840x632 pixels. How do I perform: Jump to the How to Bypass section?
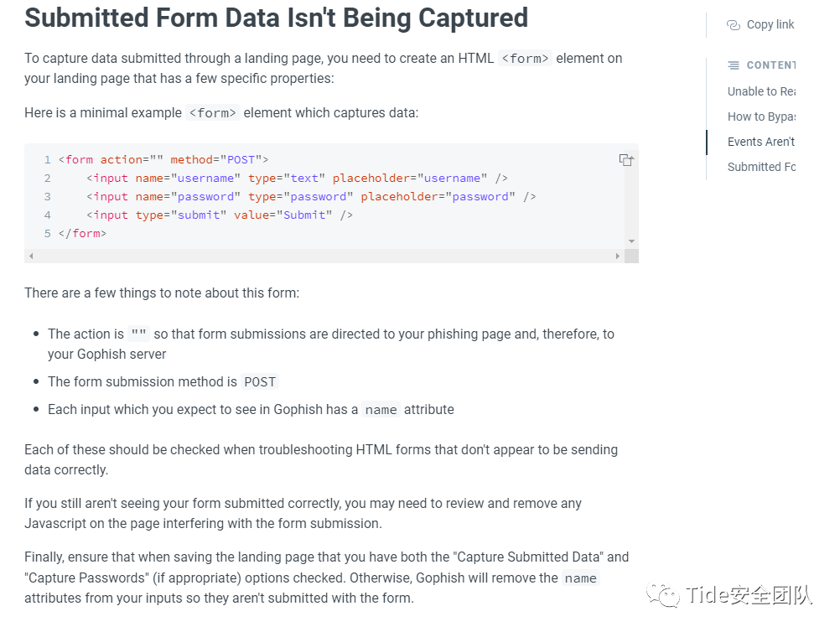point(761,117)
